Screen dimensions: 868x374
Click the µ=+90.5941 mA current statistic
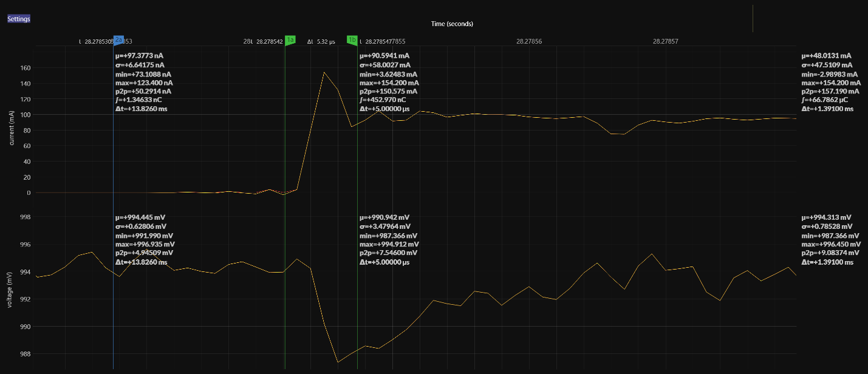(x=384, y=55)
